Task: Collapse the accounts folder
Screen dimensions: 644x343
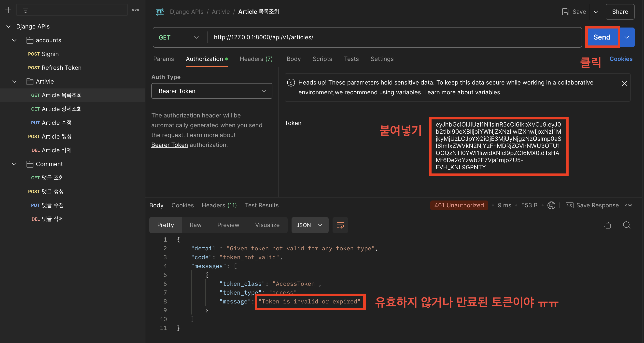Action: 14,40
